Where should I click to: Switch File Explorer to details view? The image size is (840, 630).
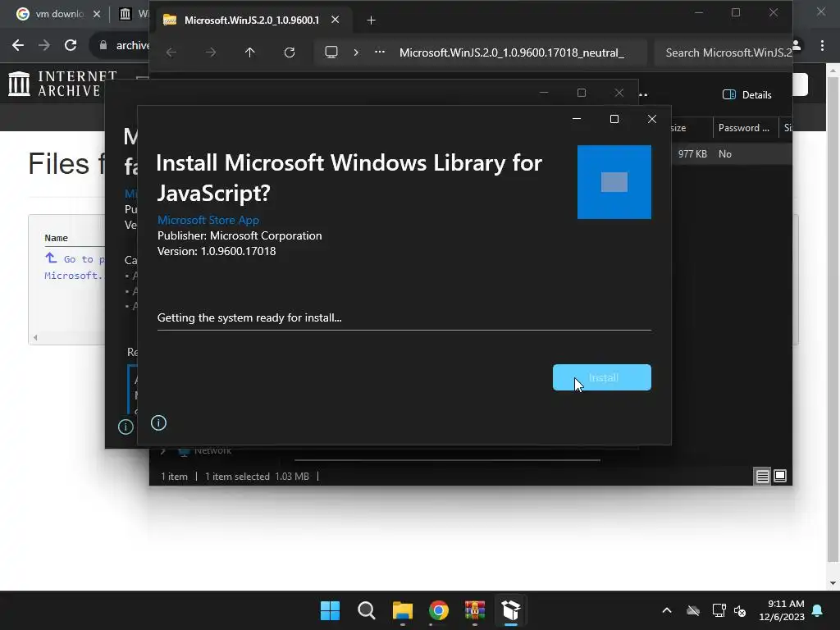(762, 476)
